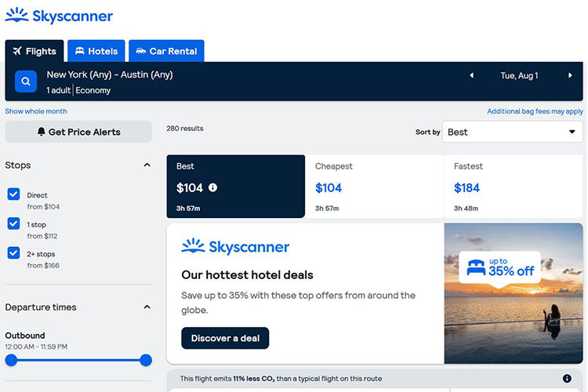Uncheck the Direct stops checkbox
The image size is (588, 392).
pos(13,194)
